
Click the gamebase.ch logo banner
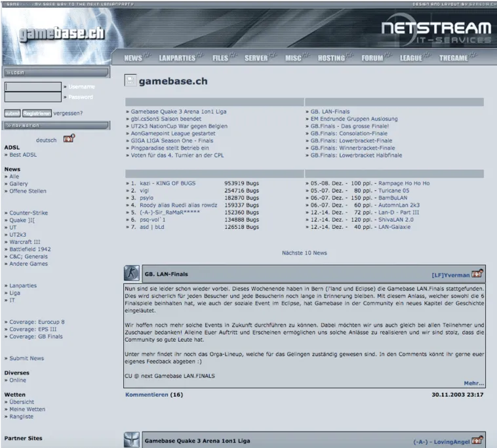62,34
